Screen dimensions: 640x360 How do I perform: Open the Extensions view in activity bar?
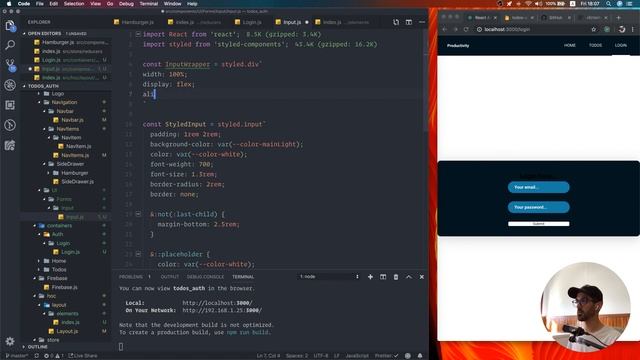click(10, 105)
